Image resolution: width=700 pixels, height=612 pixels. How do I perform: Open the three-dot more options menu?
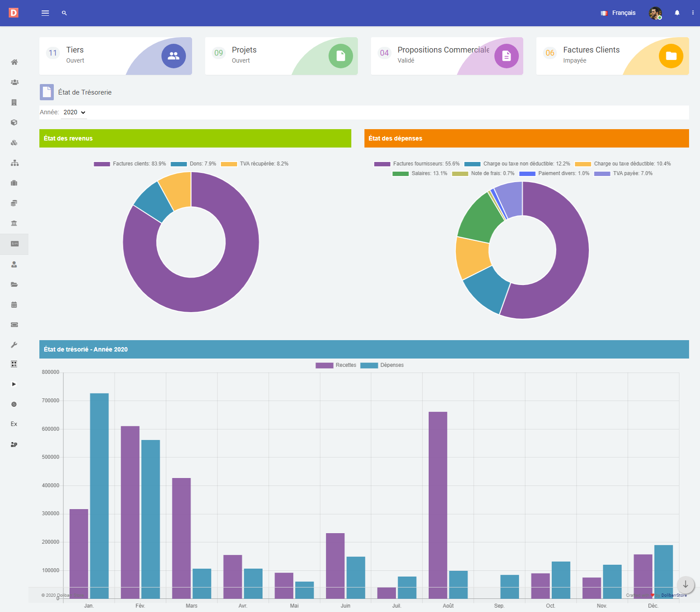click(x=693, y=13)
